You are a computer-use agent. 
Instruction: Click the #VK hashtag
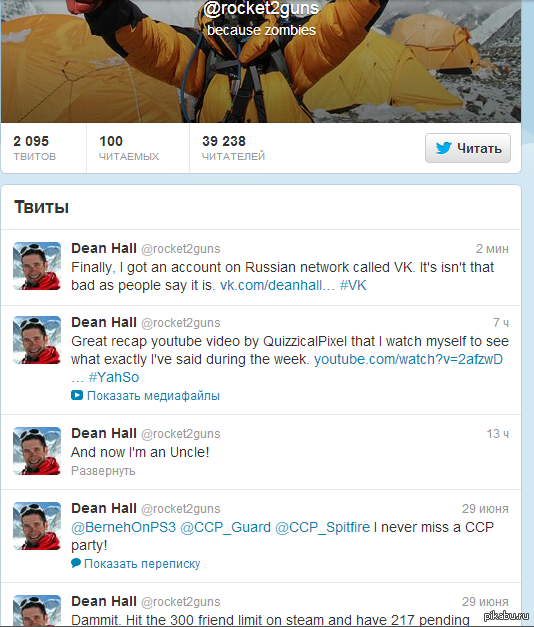(353, 285)
